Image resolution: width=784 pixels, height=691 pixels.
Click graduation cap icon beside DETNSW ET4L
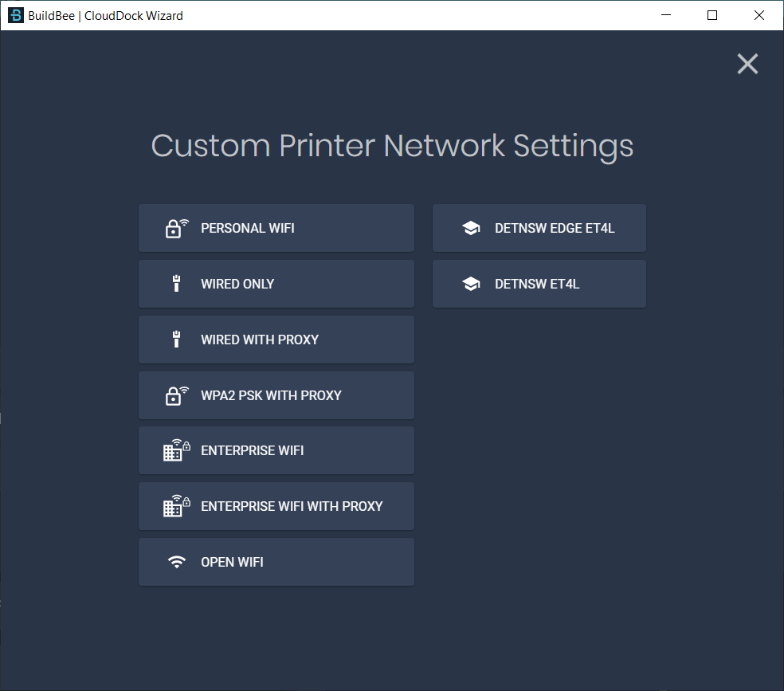[471, 284]
